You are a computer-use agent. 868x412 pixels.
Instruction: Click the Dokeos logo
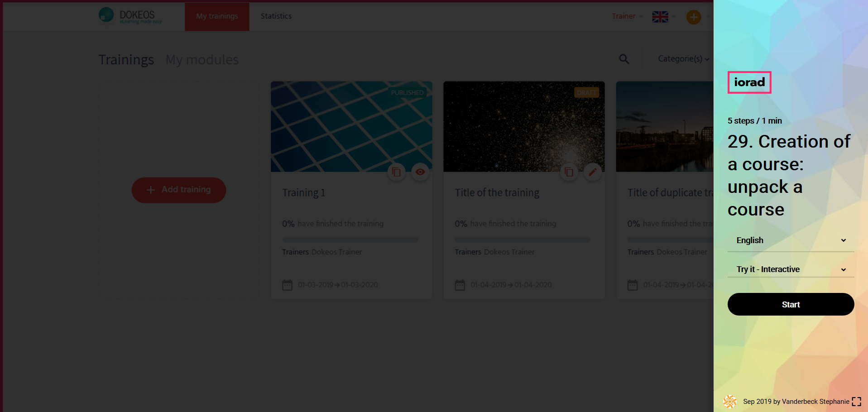click(x=130, y=16)
